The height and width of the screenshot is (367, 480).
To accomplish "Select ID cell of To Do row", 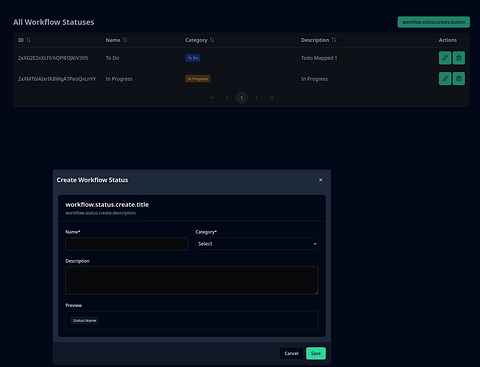I will pyautogui.click(x=53, y=58).
